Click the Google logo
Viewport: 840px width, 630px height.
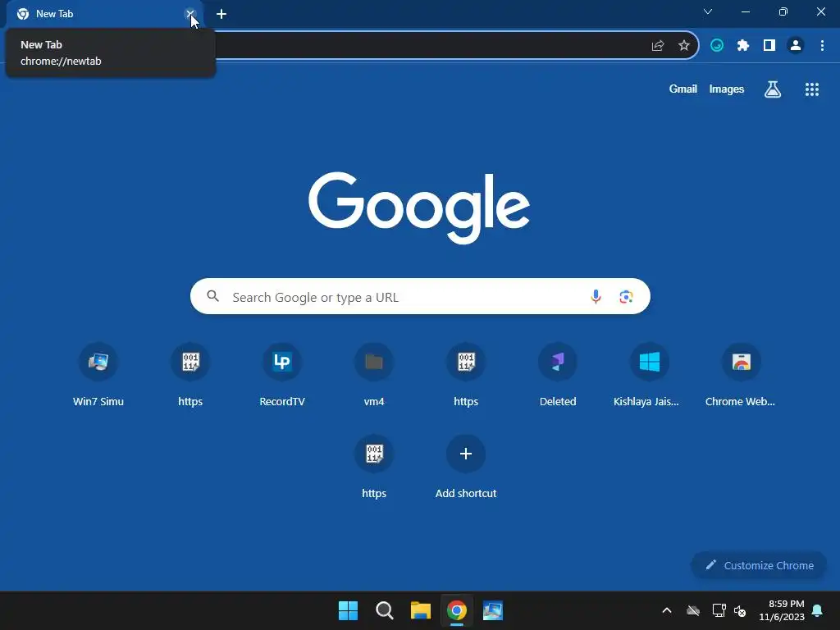pyautogui.click(x=419, y=208)
